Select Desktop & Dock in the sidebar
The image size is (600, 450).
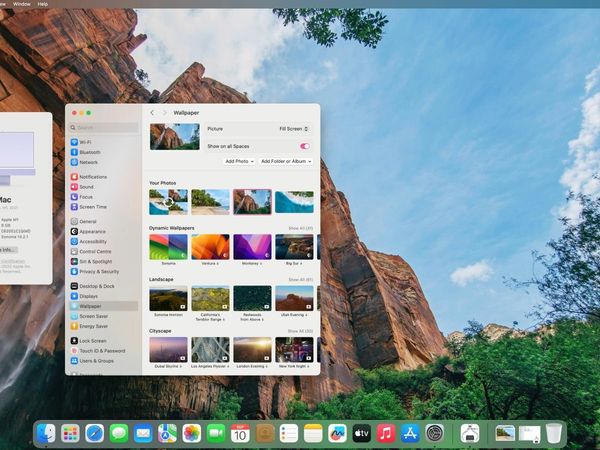tap(93, 286)
